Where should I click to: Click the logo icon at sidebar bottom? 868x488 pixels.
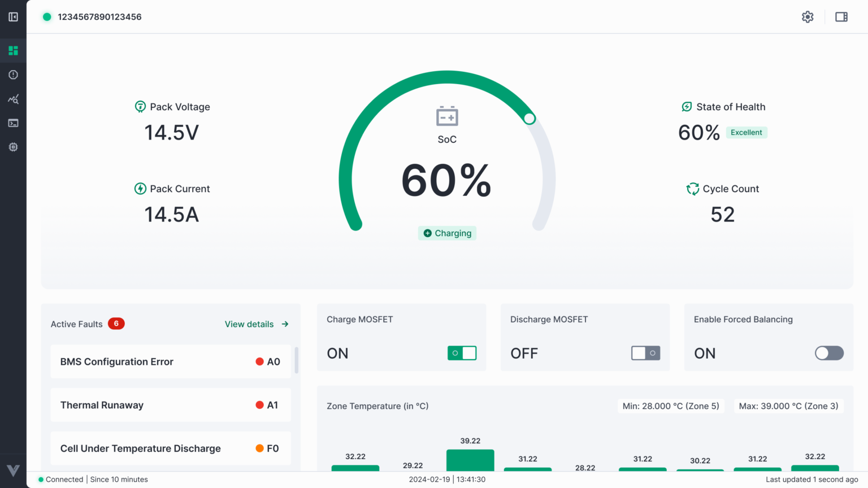[13, 470]
